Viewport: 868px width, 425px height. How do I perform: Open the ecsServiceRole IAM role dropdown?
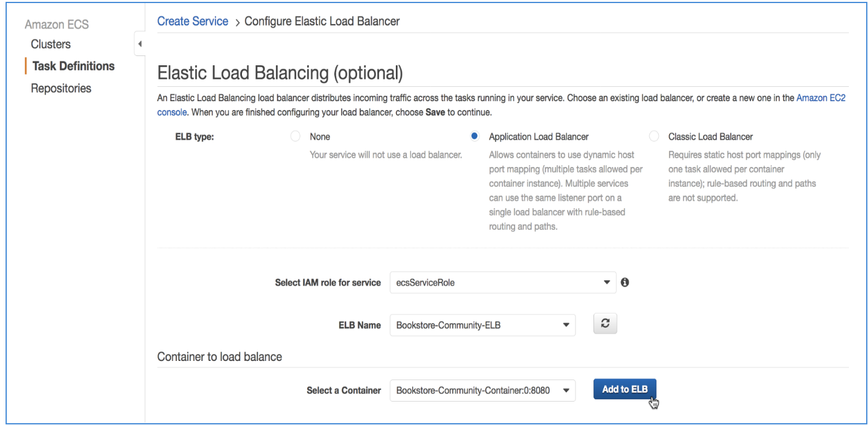pos(502,283)
